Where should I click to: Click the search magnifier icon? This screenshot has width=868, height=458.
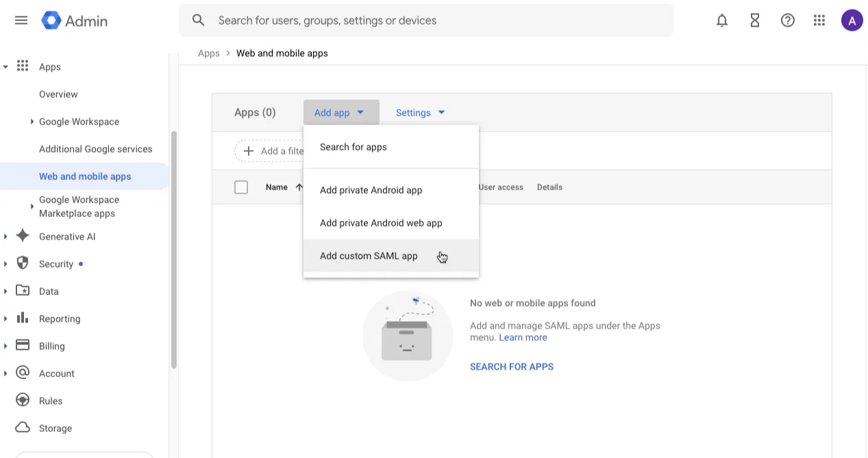tap(199, 21)
